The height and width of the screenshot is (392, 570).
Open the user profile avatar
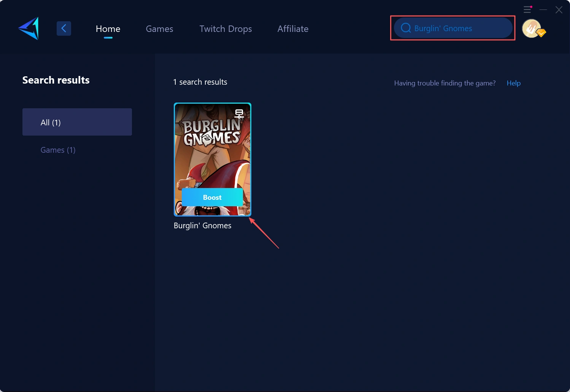tap(532, 28)
